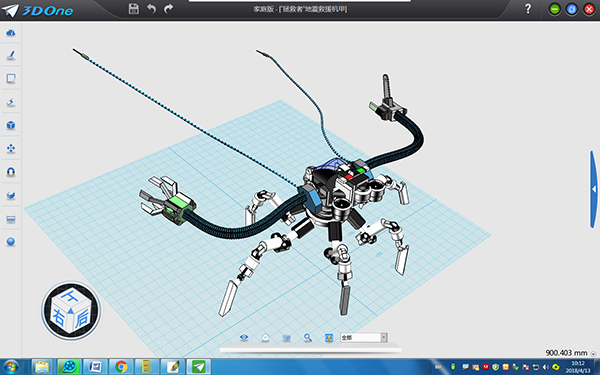Screen dimensions: 600x375
Task: Select the move arrows basic edit tool
Action: coord(11,148)
